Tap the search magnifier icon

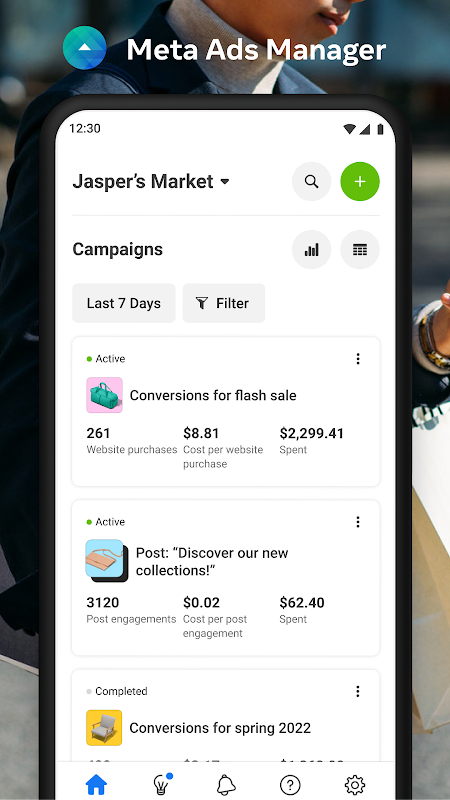coord(311,181)
